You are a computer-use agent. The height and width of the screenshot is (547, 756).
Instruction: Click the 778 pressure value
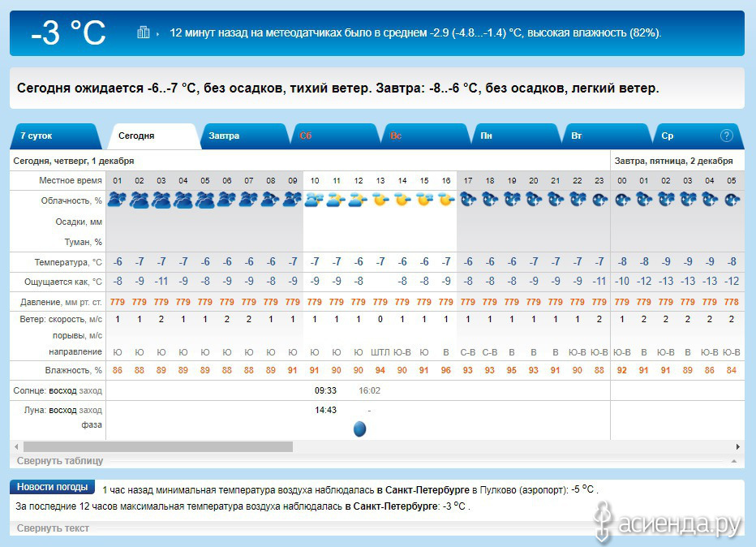click(x=732, y=302)
